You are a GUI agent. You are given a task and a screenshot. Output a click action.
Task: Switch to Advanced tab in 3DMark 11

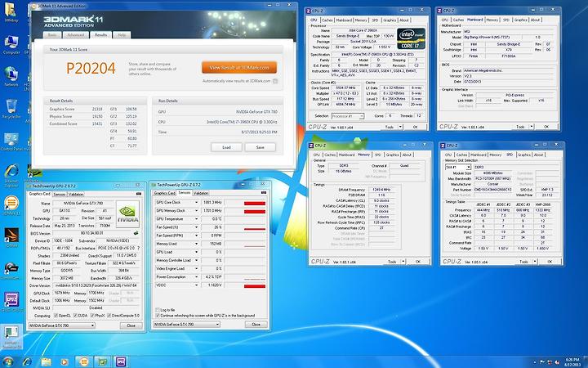(75, 35)
